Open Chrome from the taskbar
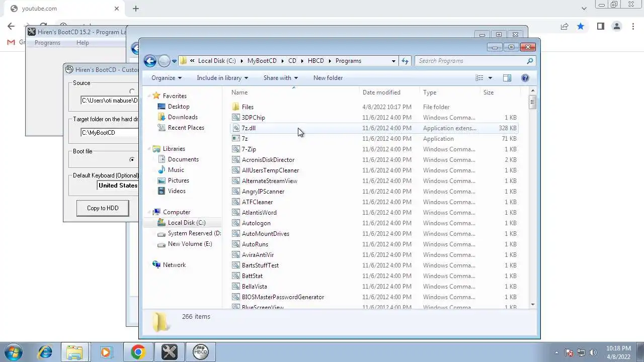This screenshot has height=362, width=644. (x=138, y=352)
